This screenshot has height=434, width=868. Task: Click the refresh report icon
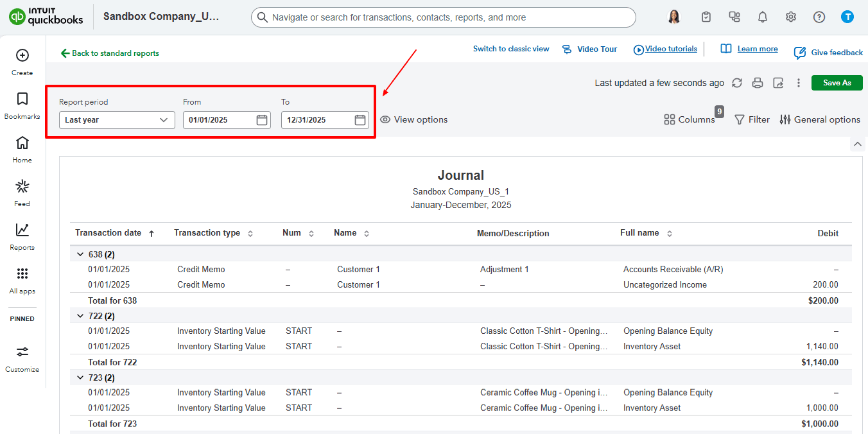pyautogui.click(x=737, y=83)
